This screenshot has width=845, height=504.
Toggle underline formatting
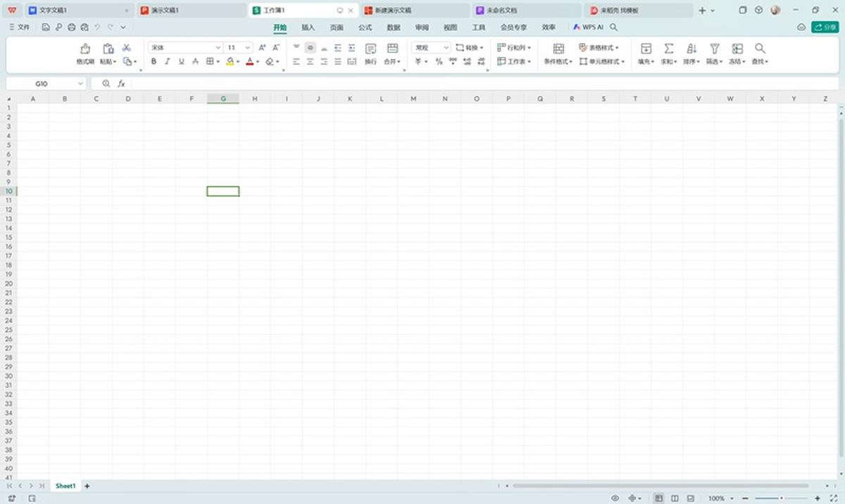tap(181, 62)
